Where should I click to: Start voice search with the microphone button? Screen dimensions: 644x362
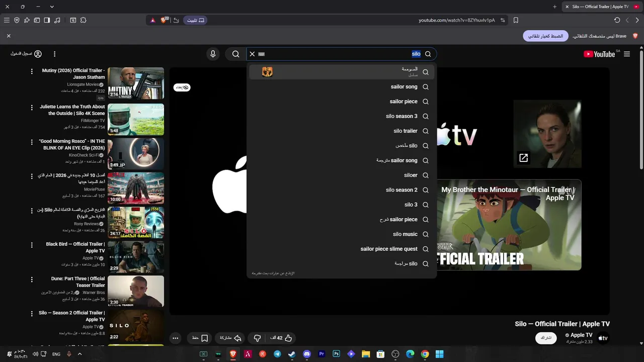[x=213, y=54]
